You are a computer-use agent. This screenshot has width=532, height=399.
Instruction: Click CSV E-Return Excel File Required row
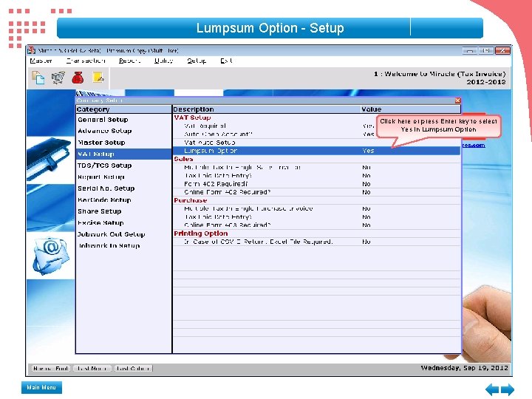click(316, 242)
